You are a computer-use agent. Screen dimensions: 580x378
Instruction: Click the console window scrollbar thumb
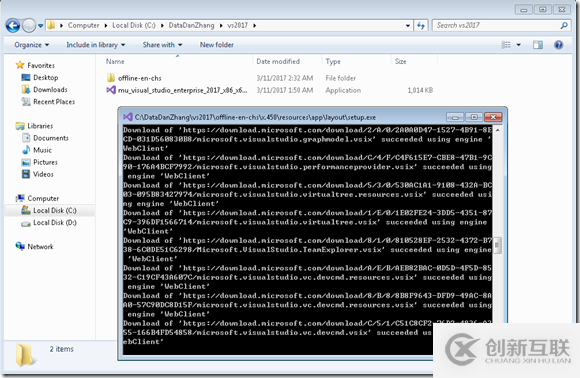coord(498,245)
